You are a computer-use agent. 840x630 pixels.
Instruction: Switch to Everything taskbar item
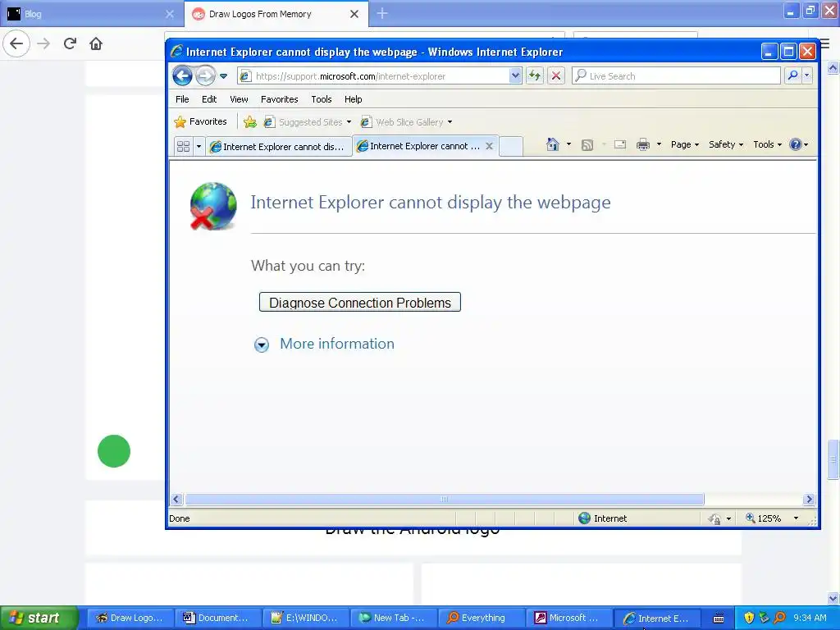click(479, 618)
